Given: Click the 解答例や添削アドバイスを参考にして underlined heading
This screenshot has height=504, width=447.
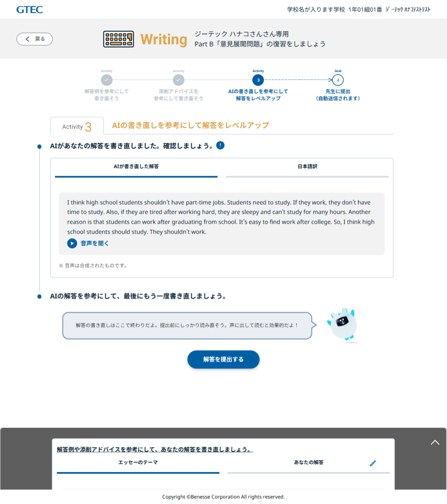Looking at the screenshot, I should [155, 449].
